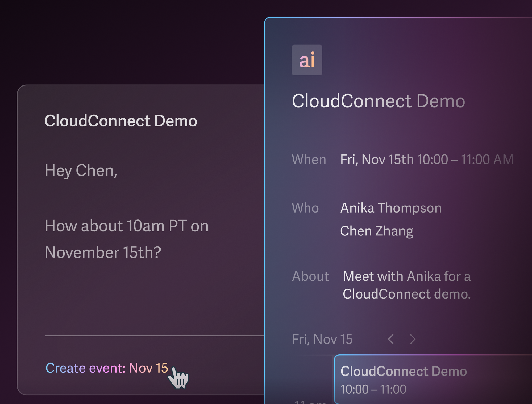Click the ai logo icon
This screenshot has width=532, height=404.
tap(307, 60)
